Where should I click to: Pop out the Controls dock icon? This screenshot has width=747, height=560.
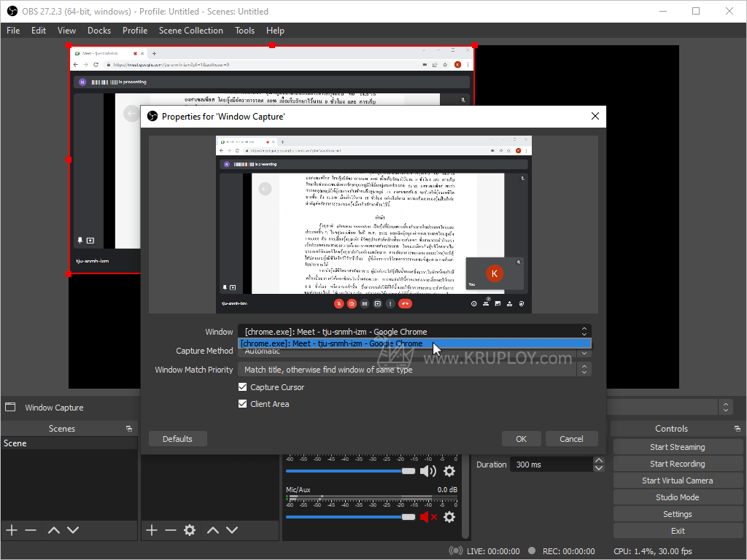click(737, 429)
